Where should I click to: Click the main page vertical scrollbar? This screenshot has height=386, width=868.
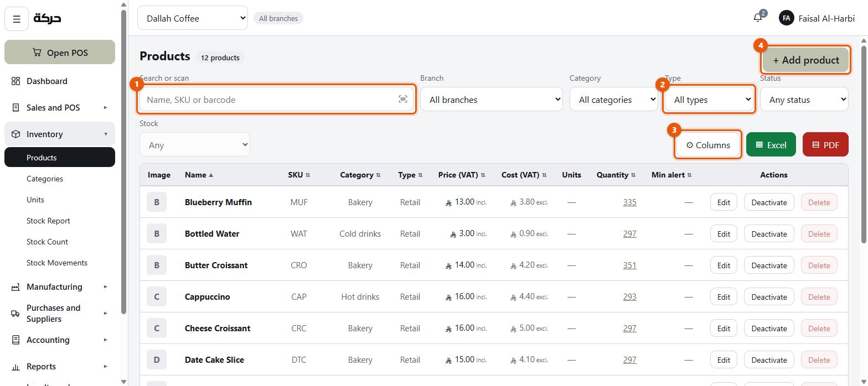click(x=864, y=144)
